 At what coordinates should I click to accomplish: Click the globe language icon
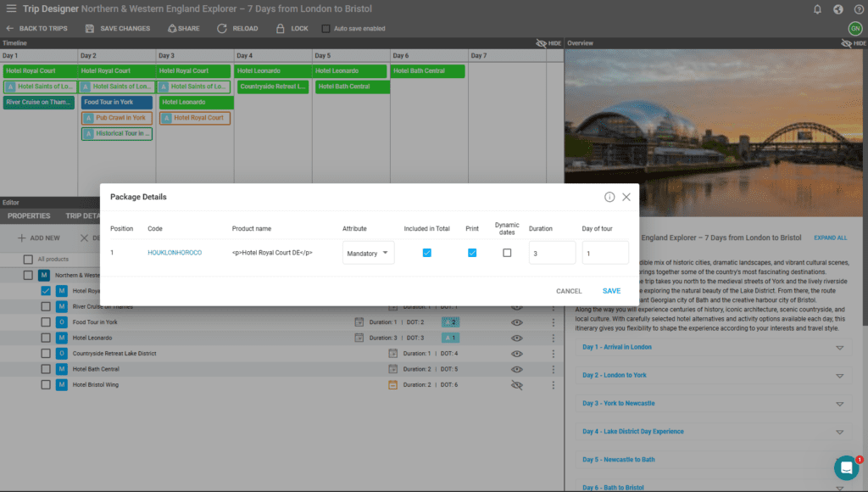point(837,9)
